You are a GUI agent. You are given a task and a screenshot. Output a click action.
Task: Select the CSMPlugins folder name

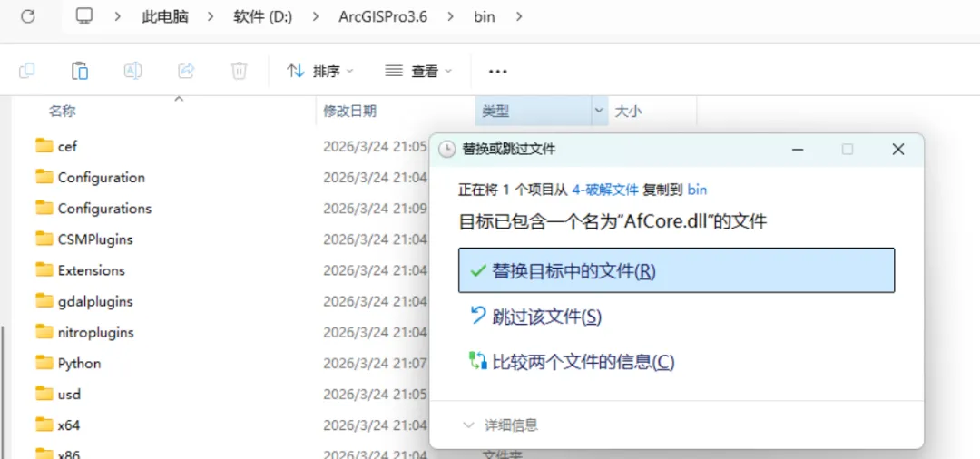click(95, 239)
